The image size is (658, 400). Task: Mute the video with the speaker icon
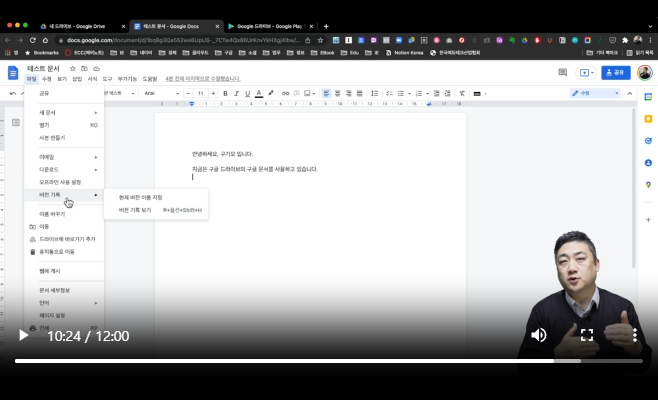pyautogui.click(x=539, y=335)
